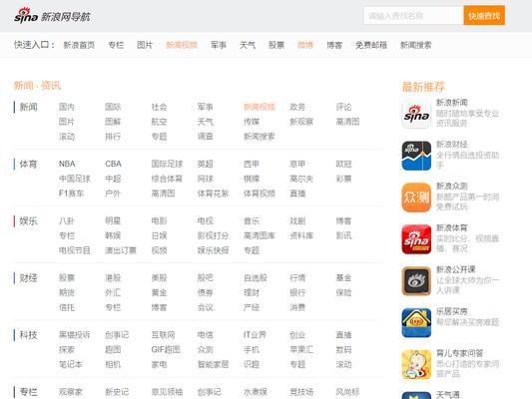Open 国内 link under 新闻
Image resolution: width=532 pixels, height=399 pixels.
tap(67, 107)
